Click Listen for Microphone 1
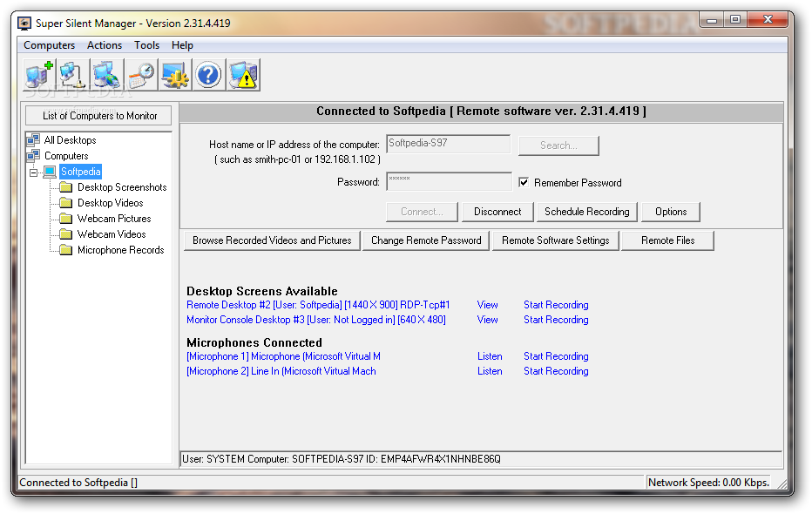This screenshot has height=514, width=812. coord(490,356)
